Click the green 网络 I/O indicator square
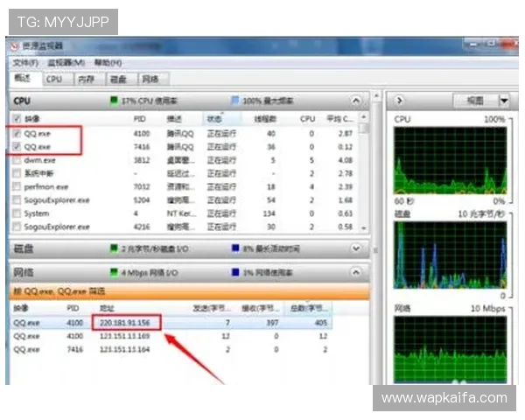This screenshot has height=420, width=525. point(114,272)
